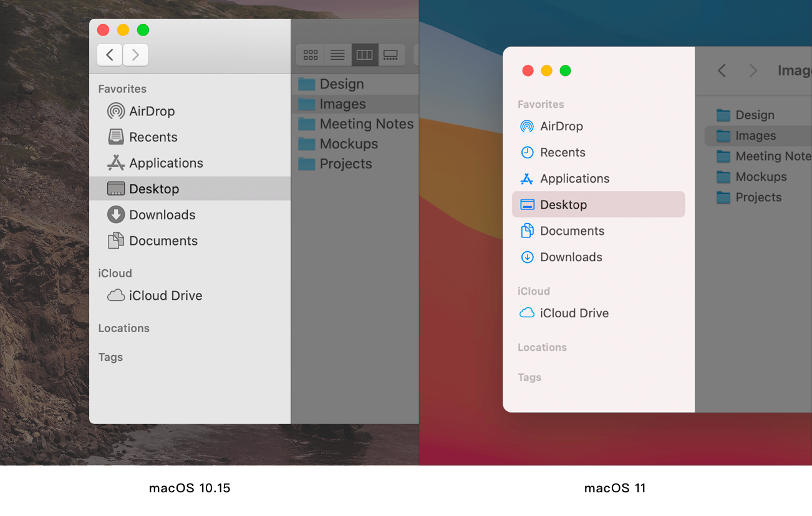Click the Locations heading in macOS 11 sidebar
812x516 pixels.
(542, 347)
